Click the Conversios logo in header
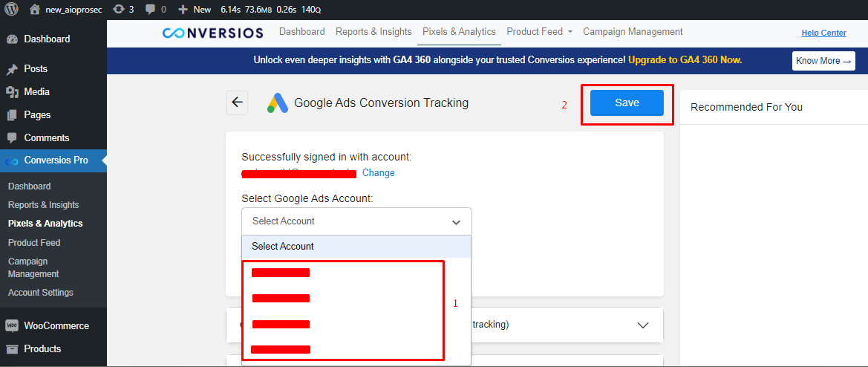 pos(212,33)
